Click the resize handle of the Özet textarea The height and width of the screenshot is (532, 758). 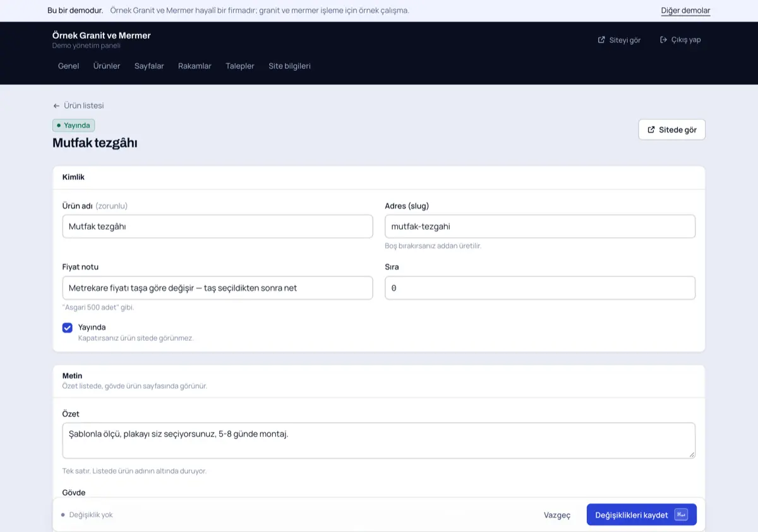692,454
